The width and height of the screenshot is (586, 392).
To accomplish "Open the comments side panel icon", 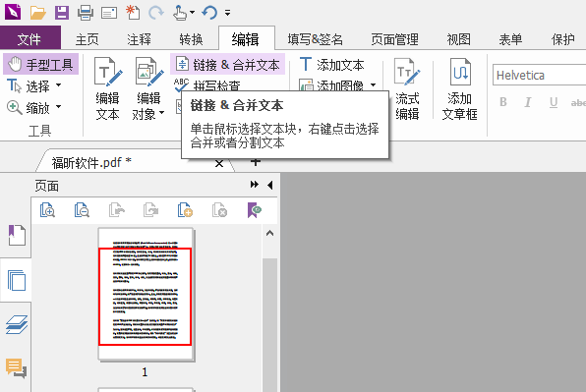I will click(x=16, y=368).
